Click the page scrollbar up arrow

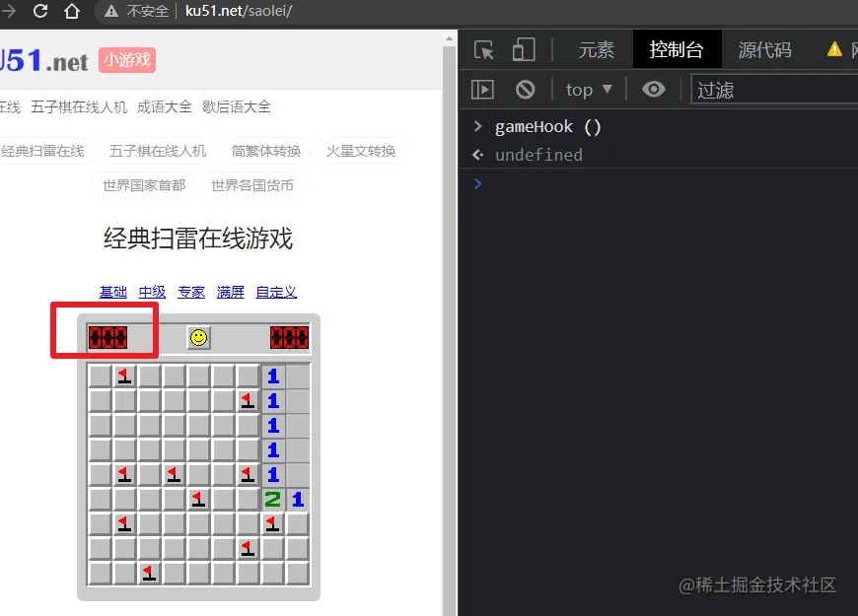[450, 38]
